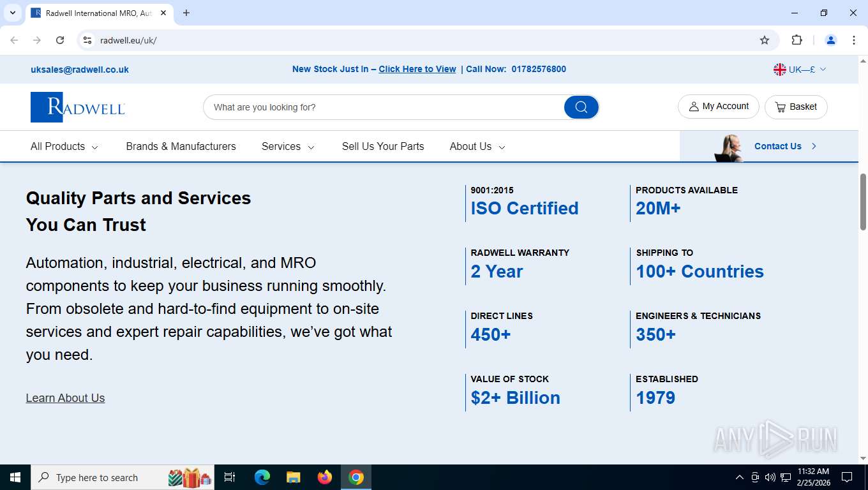Show hidden system tray icons
868x490 pixels.
coord(740,477)
